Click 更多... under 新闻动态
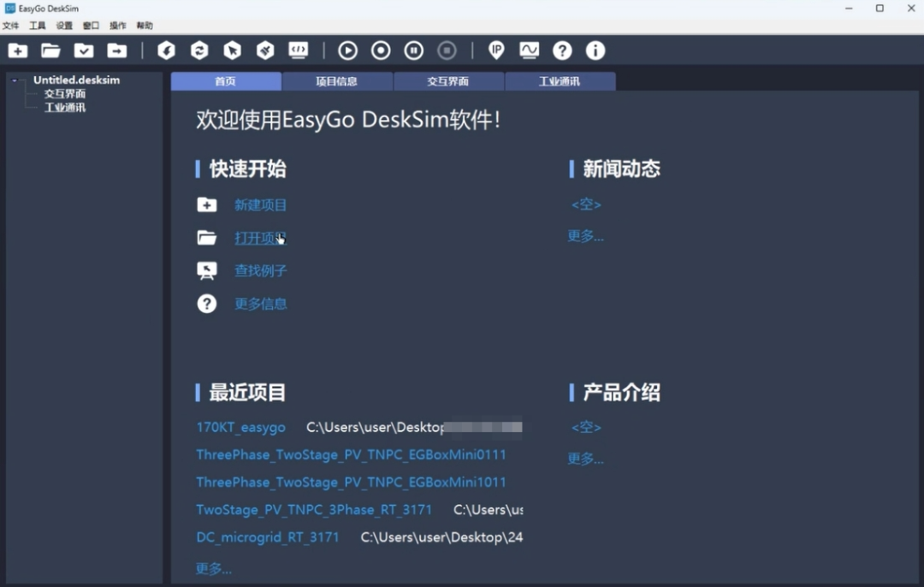The image size is (924, 587). [x=586, y=236]
